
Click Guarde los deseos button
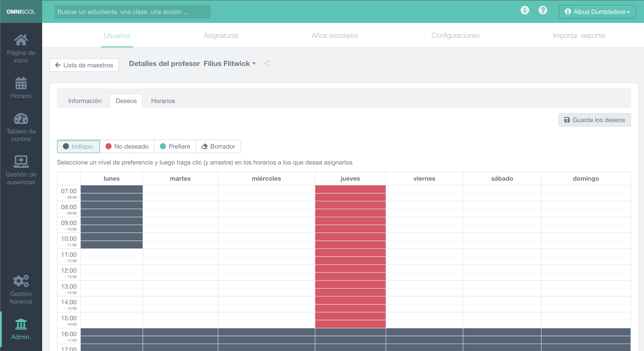click(x=594, y=120)
